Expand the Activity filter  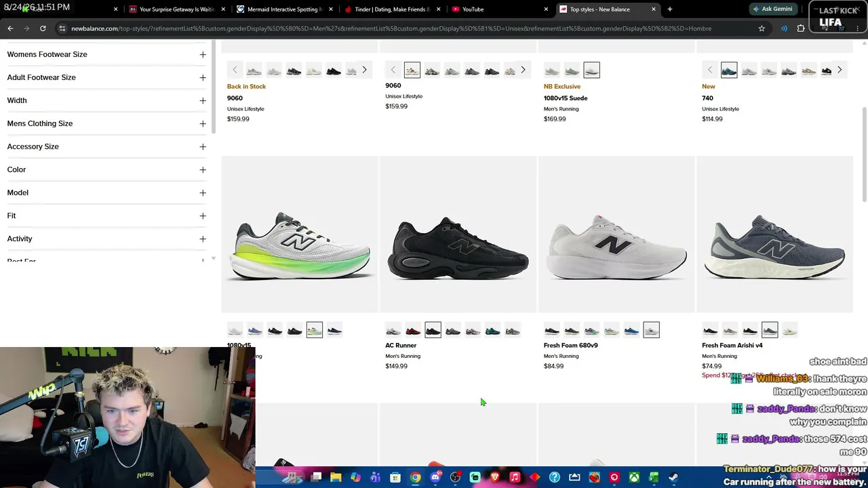tap(106, 239)
